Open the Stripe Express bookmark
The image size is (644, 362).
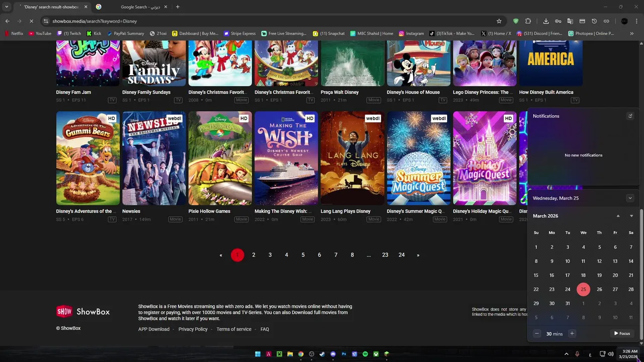click(240, 33)
